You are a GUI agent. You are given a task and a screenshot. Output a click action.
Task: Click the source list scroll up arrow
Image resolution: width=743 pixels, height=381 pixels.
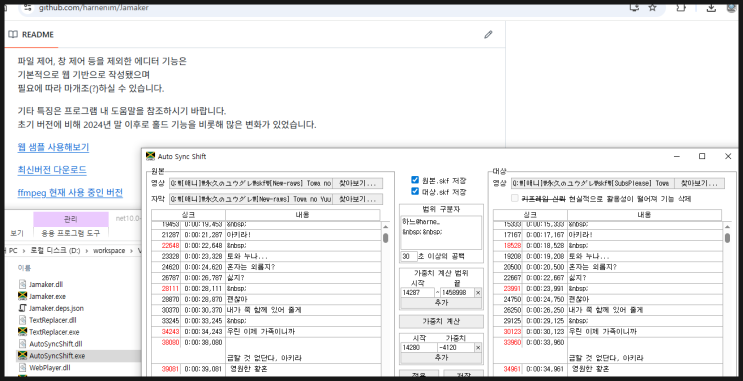coord(386,227)
